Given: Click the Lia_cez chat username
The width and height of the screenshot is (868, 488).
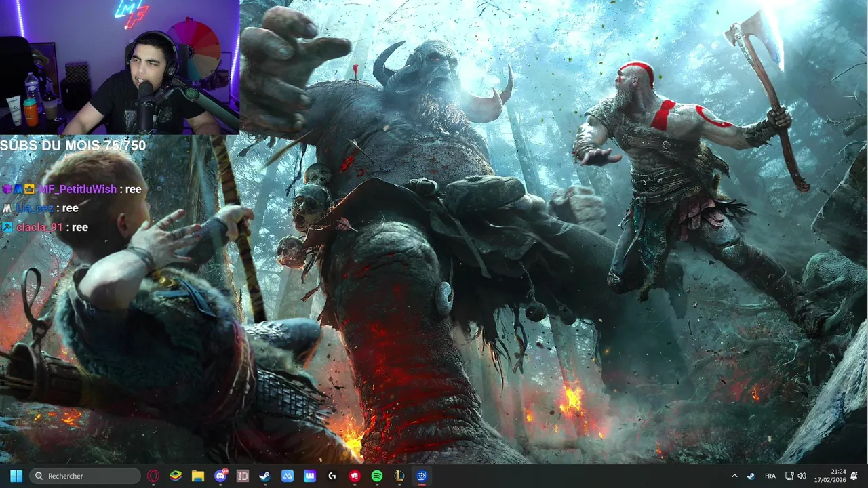Looking at the screenshot, I should pos(34,208).
